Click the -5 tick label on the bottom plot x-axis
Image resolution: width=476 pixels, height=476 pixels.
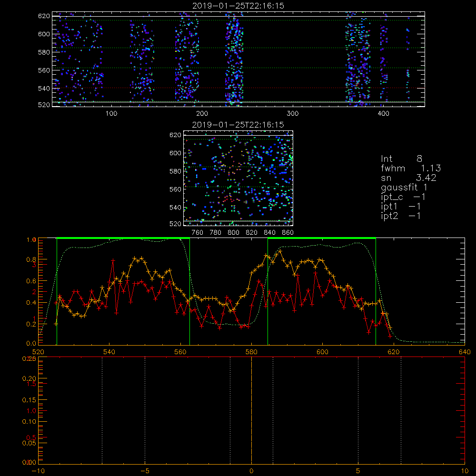pos(145,471)
